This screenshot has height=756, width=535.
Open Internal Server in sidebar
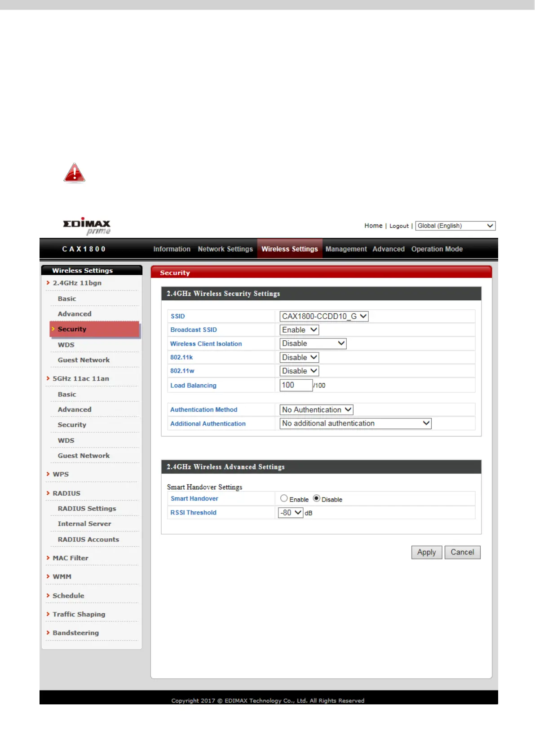pyautogui.click(x=84, y=524)
